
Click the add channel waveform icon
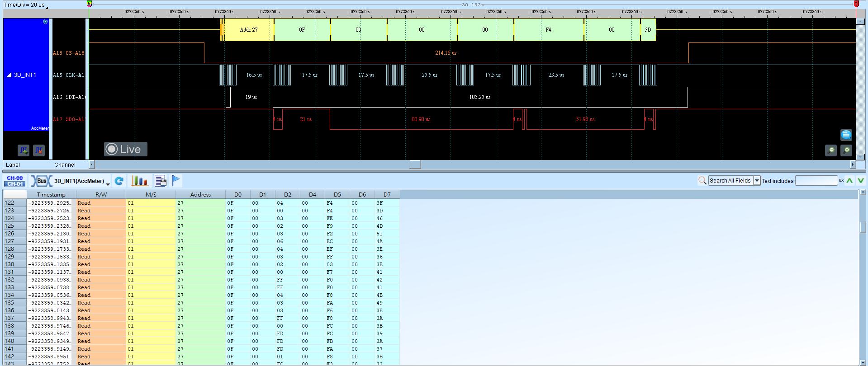(24, 150)
